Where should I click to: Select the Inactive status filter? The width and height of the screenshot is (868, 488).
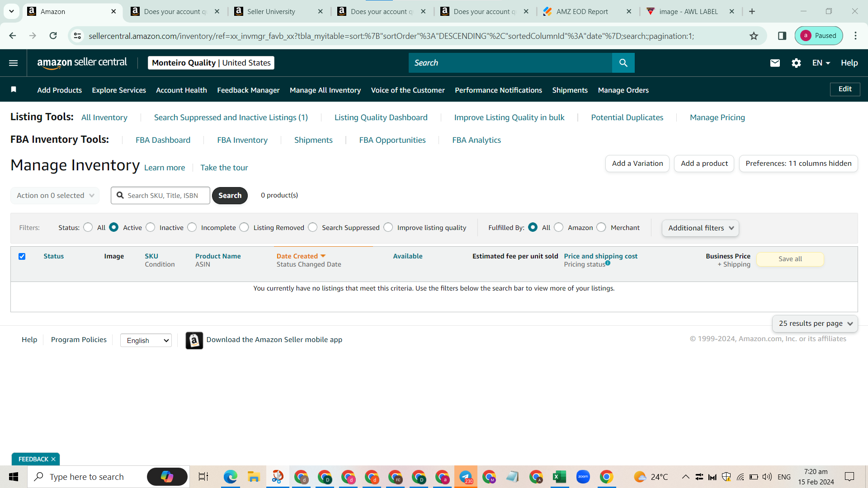[x=151, y=227]
